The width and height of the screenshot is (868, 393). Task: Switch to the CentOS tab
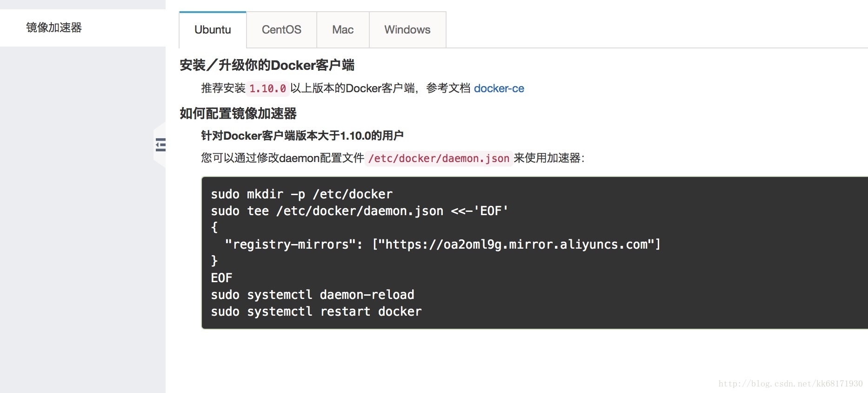[281, 30]
